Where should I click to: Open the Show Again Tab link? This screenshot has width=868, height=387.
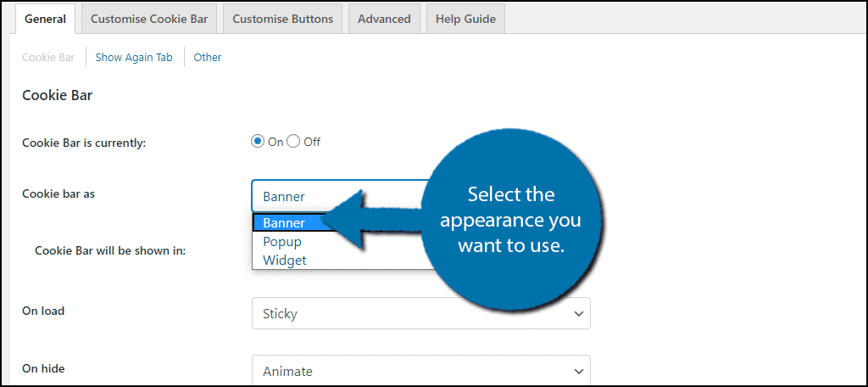[x=134, y=57]
